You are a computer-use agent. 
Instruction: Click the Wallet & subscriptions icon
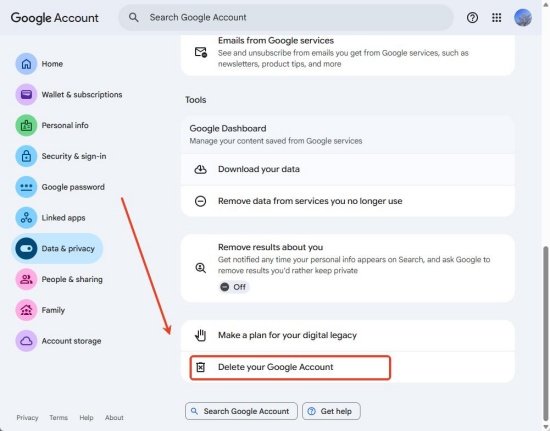click(x=26, y=94)
